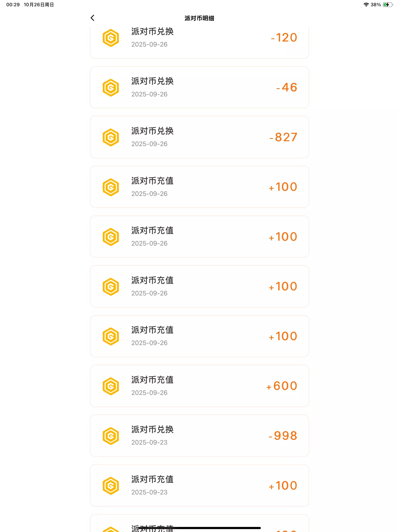The height and width of the screenshot is (532, 399).
Task: Tap the -827 amount value
Action: 283,137
